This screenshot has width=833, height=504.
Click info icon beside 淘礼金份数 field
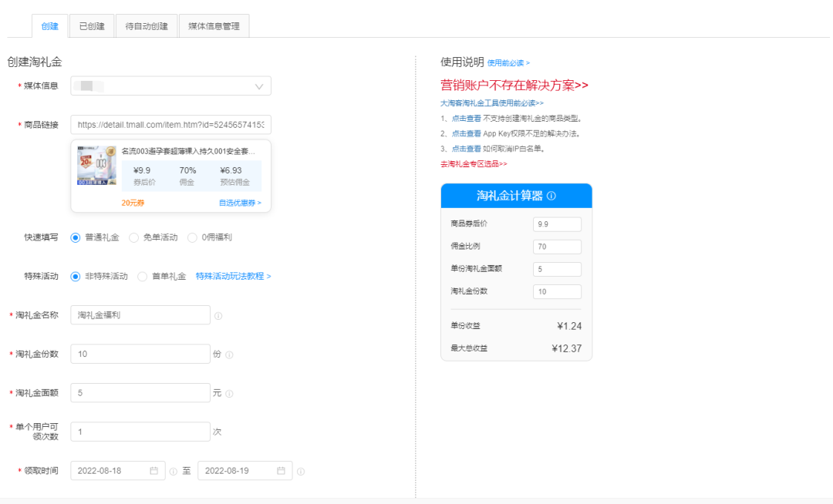pos(229,354)
